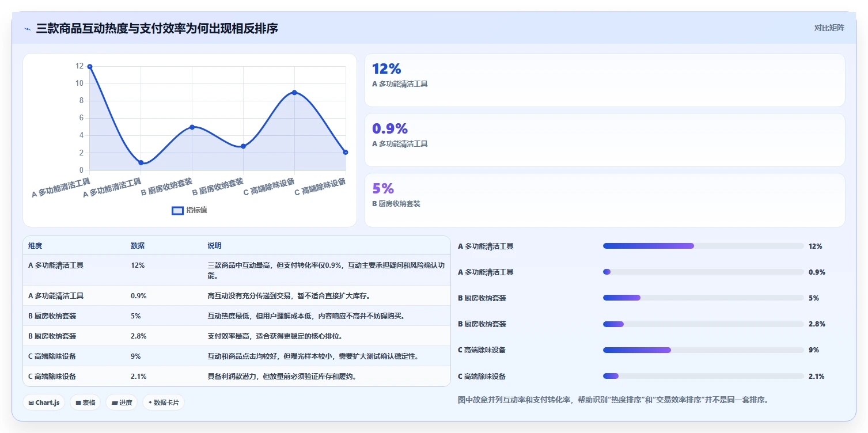Click the chart data point at value 2.1
This screenshot has height=433, width=868.
coord(346,152)
